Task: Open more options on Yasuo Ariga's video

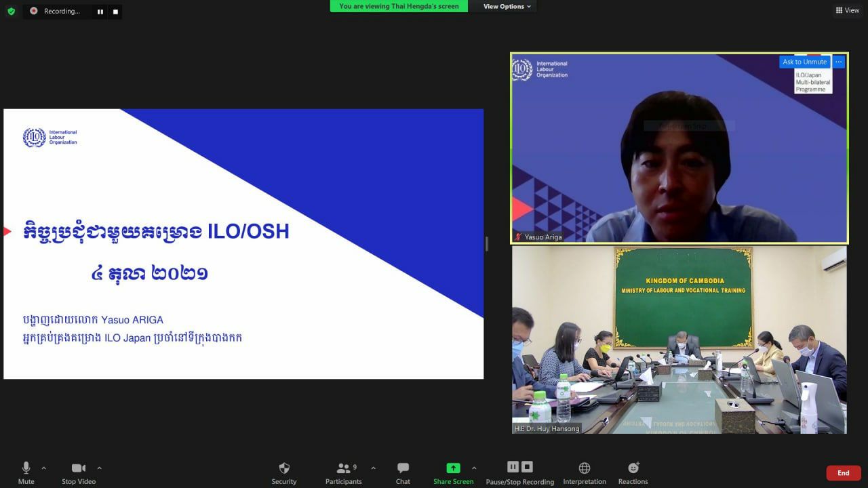Action: click(x=839, y=62)
